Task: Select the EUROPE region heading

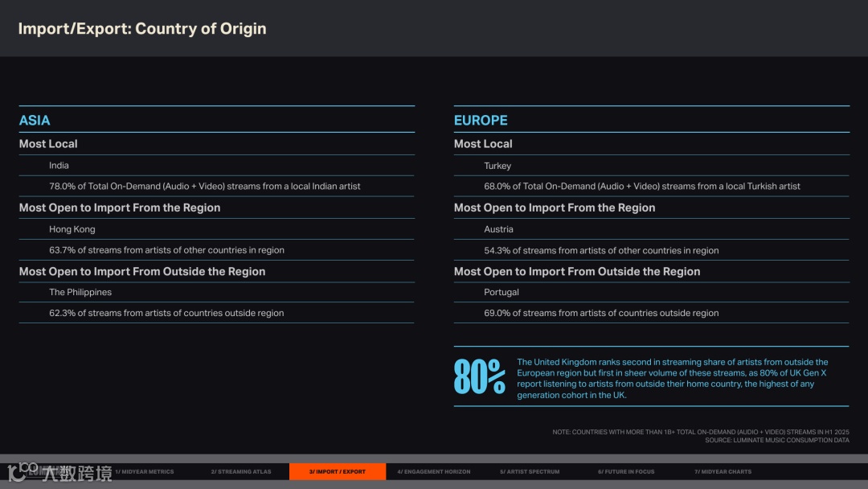Action: click(481, 121)
